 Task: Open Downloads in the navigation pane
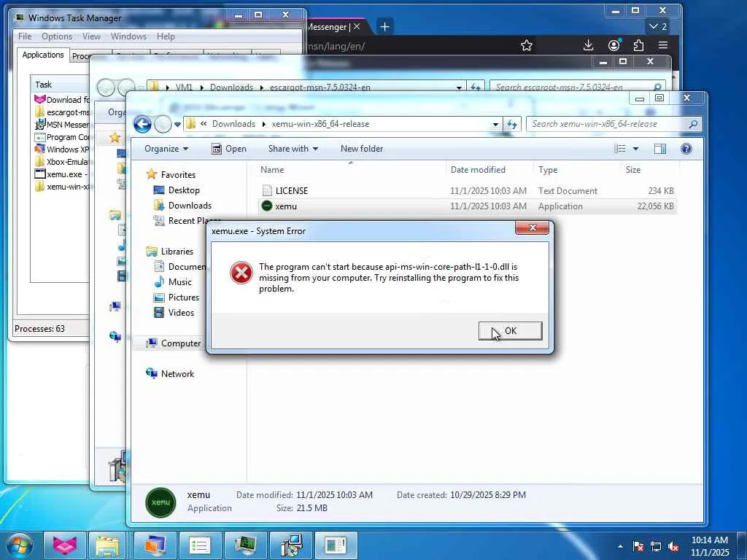(190, 205)
